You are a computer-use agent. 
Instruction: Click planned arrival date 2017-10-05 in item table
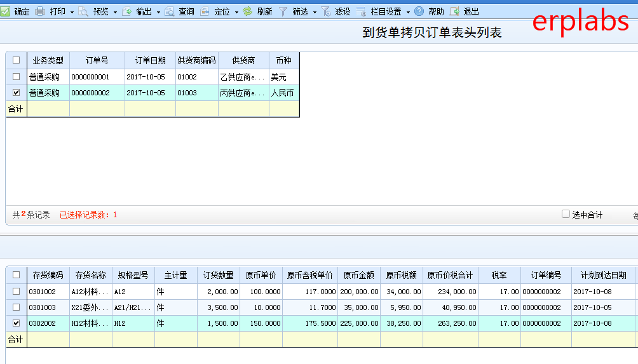coord(604,307)
